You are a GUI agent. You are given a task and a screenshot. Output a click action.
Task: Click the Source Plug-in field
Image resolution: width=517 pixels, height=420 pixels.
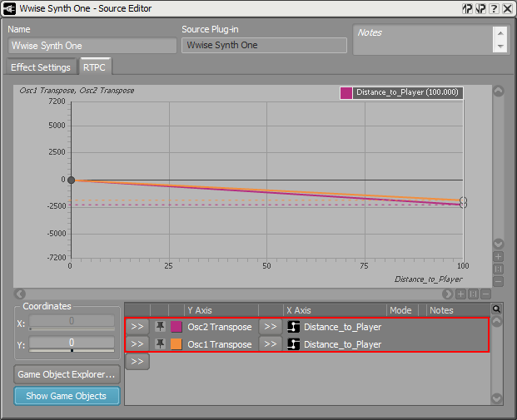click(264, 45)
